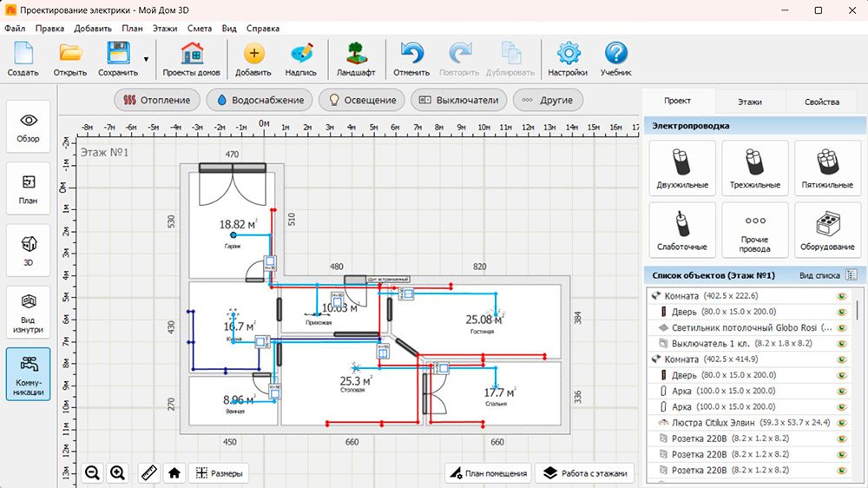Select the Надпись label tool

pos(300,59)
